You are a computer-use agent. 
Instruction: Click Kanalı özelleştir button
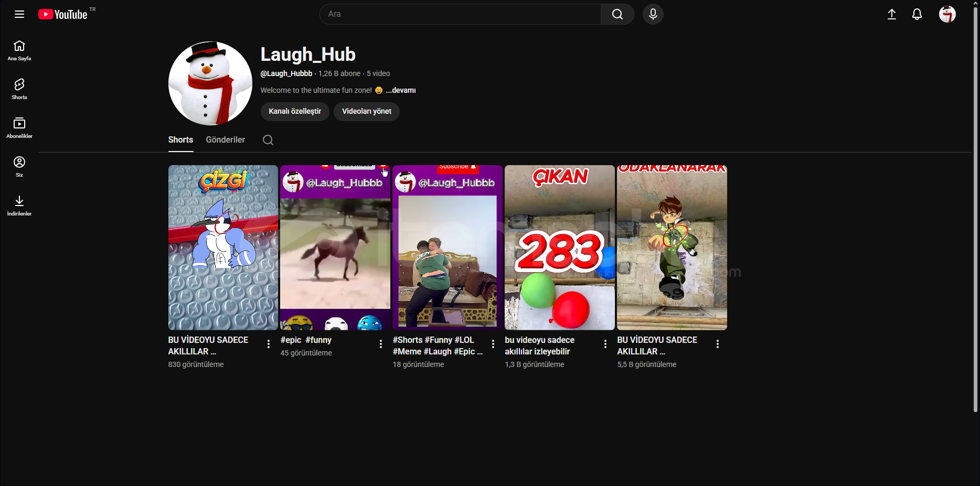(x=295, y=111)
